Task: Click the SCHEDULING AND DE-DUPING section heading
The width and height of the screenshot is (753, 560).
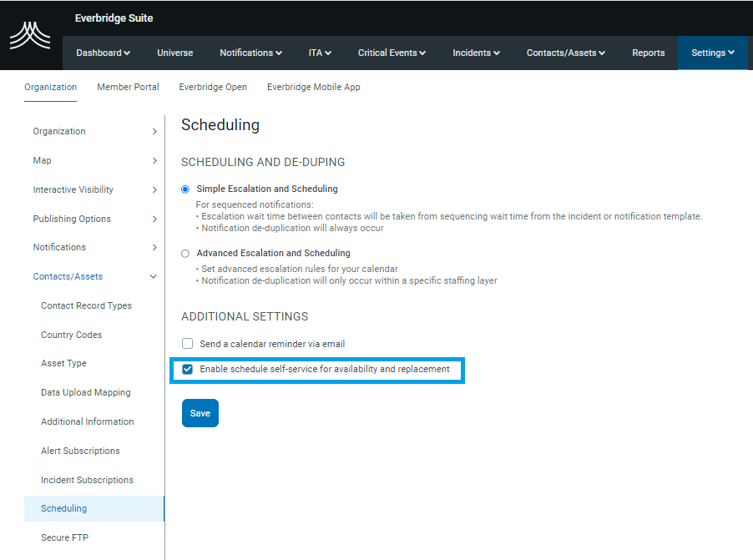Action: click(263, 162)
